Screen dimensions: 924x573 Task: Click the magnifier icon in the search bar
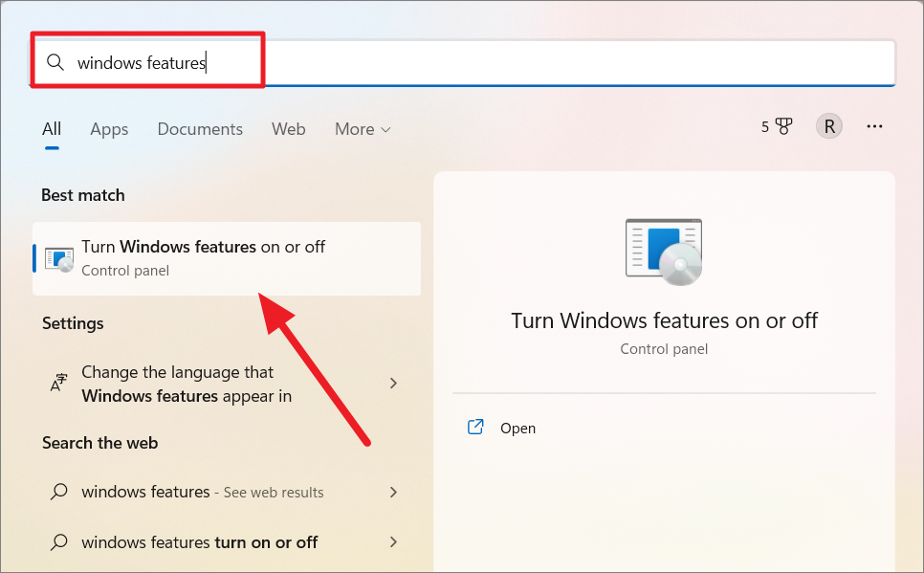pos(55,61)
